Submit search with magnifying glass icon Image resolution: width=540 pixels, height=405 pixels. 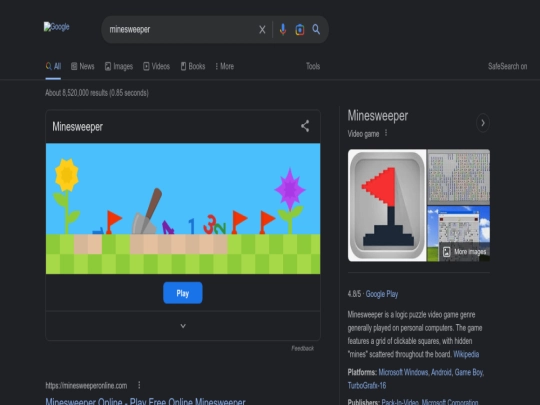[x=316, y=30]
